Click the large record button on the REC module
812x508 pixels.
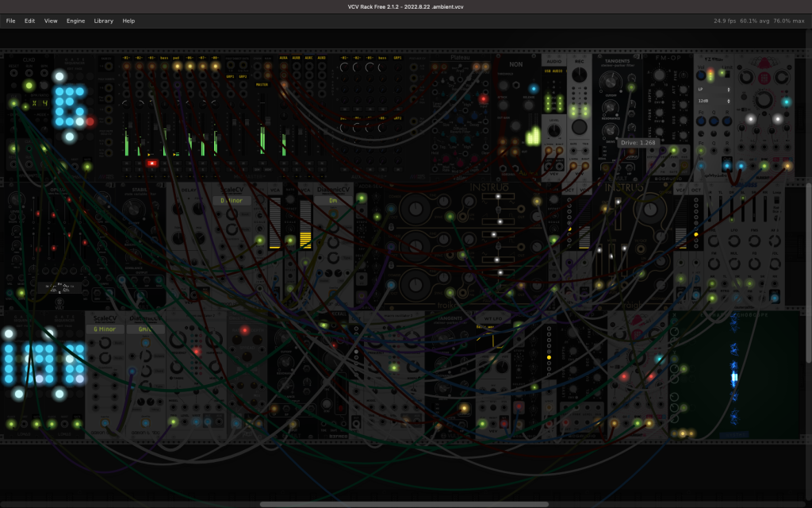tap(579, 126)
